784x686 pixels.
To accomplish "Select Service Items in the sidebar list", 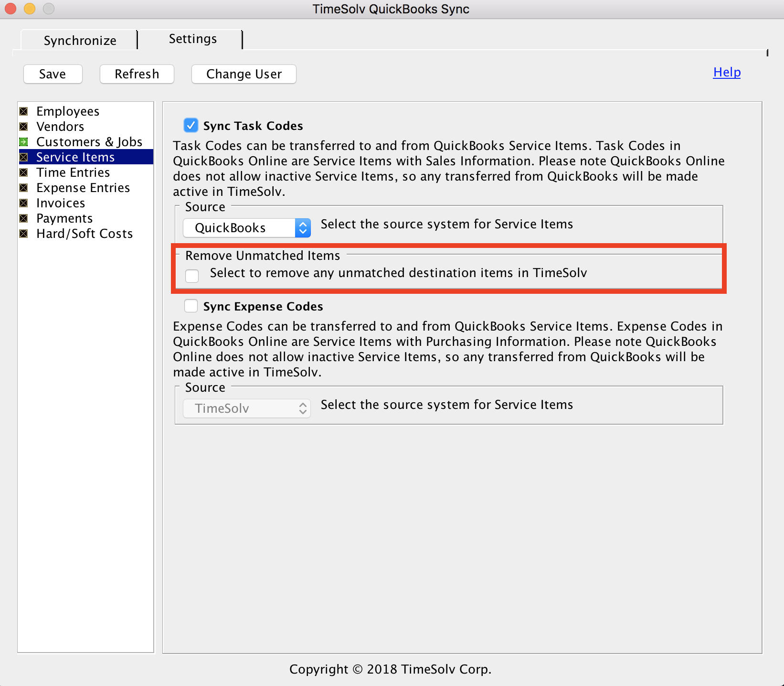I will click(x=75, y=157).
